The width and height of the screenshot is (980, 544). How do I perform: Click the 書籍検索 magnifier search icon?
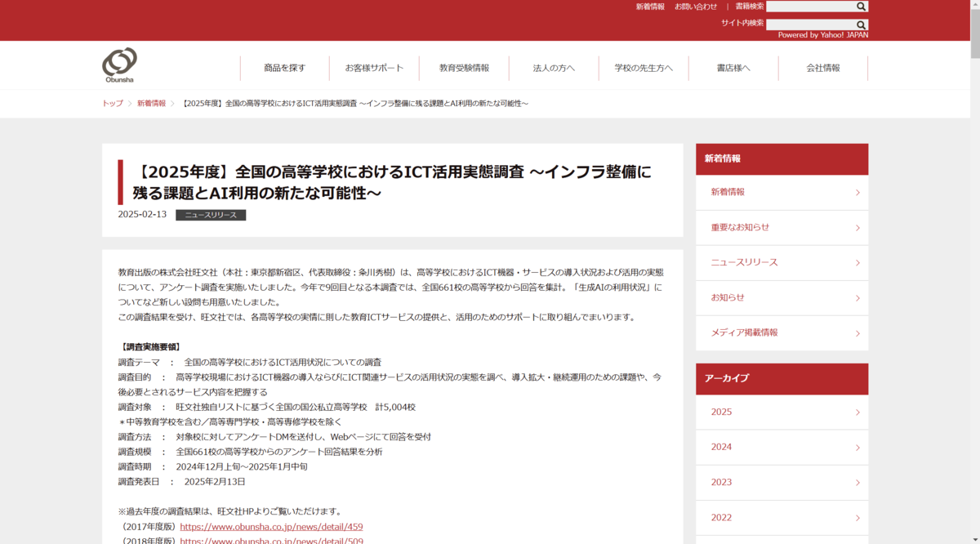tap(861, 7)
